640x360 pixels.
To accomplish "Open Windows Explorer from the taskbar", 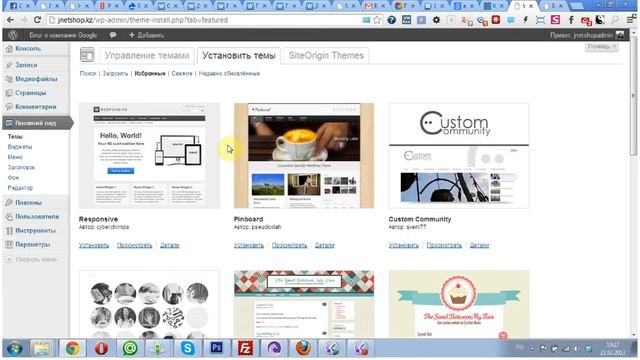I will pos(42,349).
